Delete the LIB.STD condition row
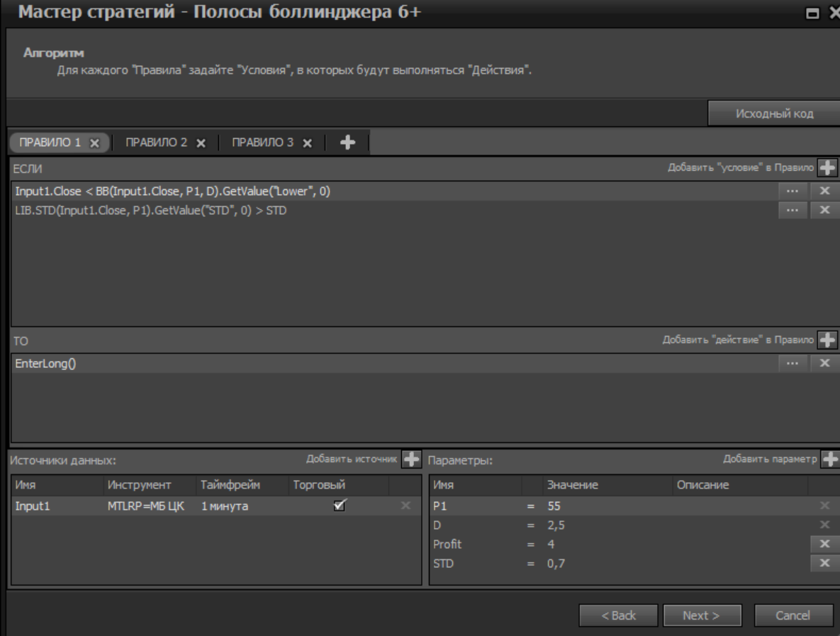This screenshot has width=840, height=636. click(824, 209)
